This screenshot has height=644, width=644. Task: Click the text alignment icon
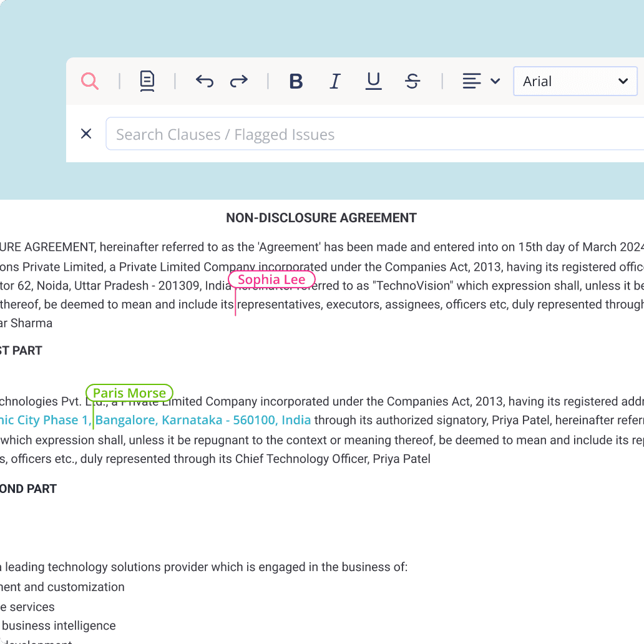(472, 81)
